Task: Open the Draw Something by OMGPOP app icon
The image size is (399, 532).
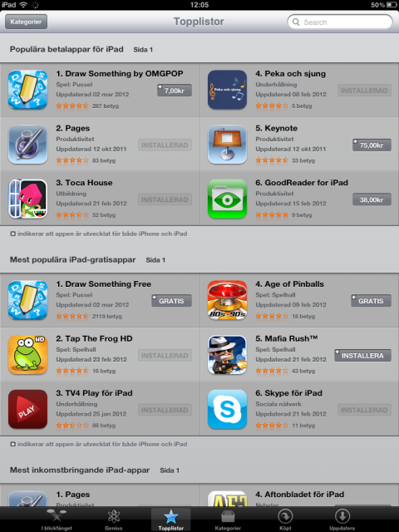Action: coord(27,90)
